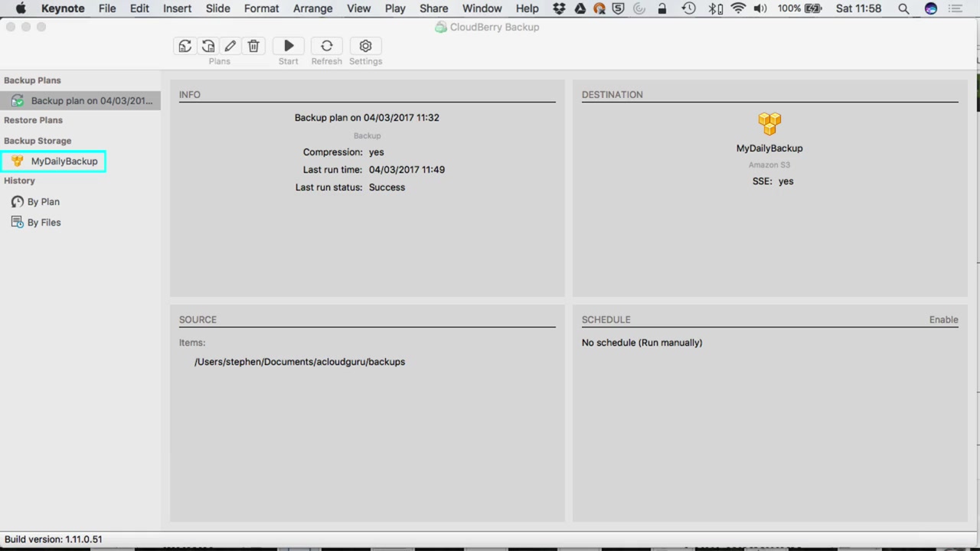Show history By Files
The image size is (980, 551).
click(x=36, y=222)
